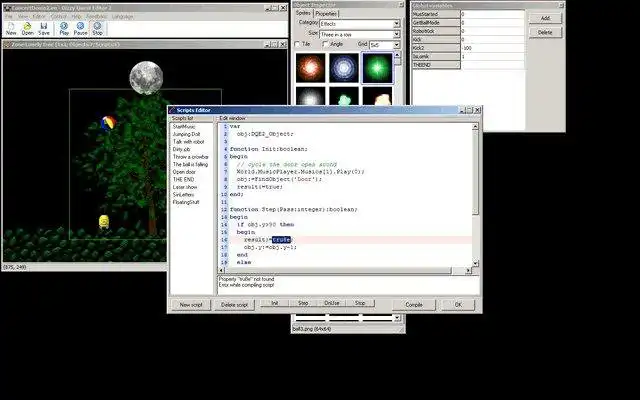640x400 pixels.
Task: Click the Open file toolbar icon
Action: click(27, 29)
